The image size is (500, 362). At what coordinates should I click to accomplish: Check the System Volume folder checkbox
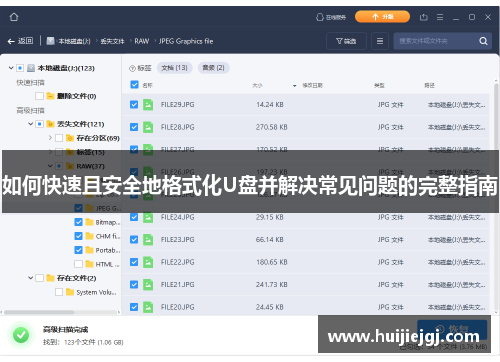tap(59, 292)
